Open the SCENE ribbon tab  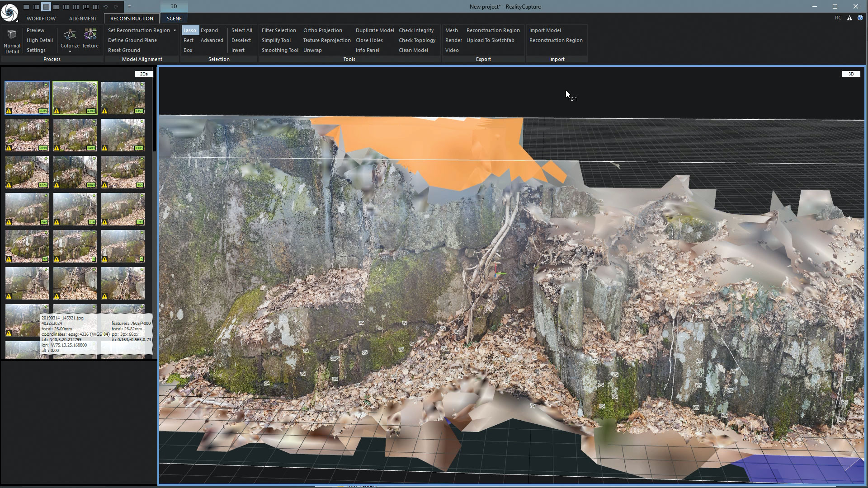(x=174, y=19)
